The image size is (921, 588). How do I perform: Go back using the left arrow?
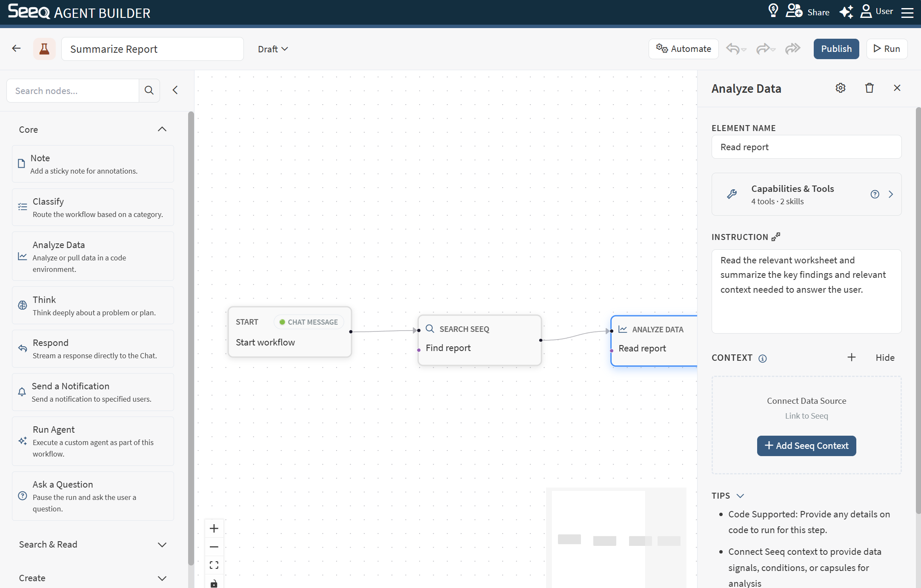point(17,49)
